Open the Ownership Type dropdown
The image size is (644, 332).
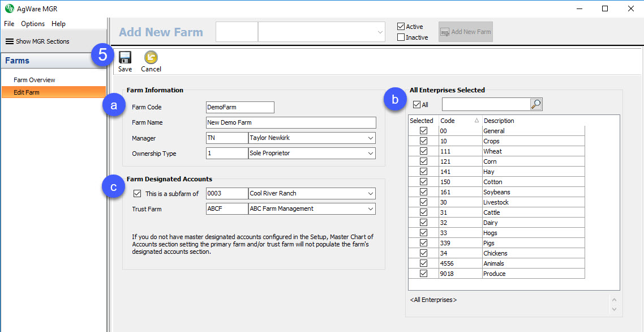370,154
